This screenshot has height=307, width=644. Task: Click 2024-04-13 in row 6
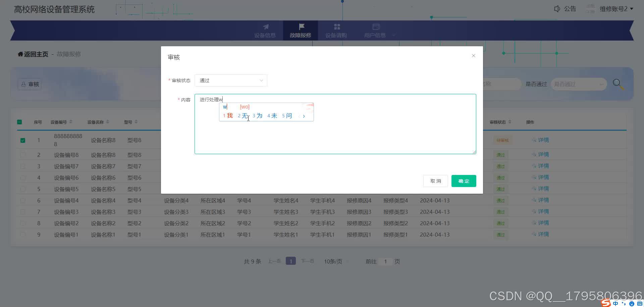pos(435,200)
